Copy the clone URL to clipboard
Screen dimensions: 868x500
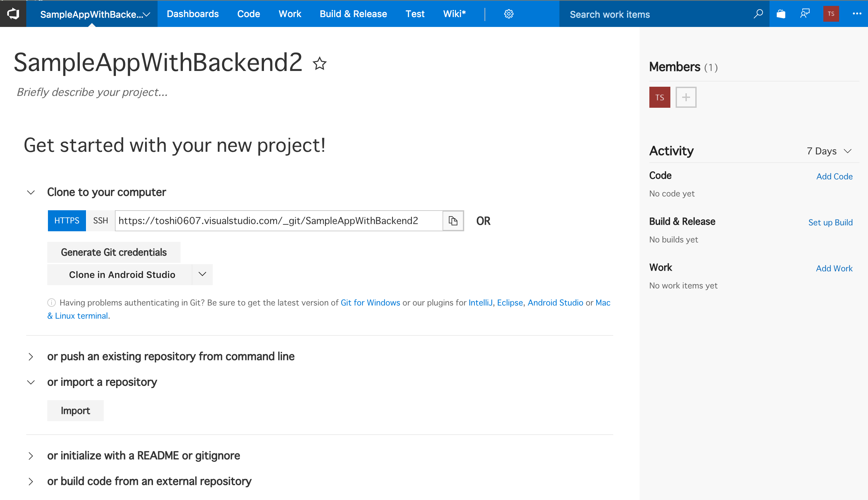coord(453,221)
